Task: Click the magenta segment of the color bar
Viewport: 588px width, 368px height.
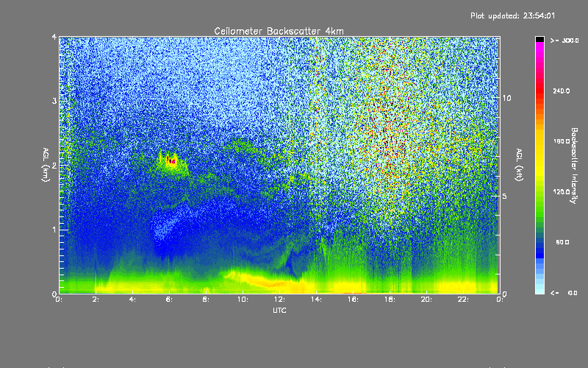Action: (539, 48)
